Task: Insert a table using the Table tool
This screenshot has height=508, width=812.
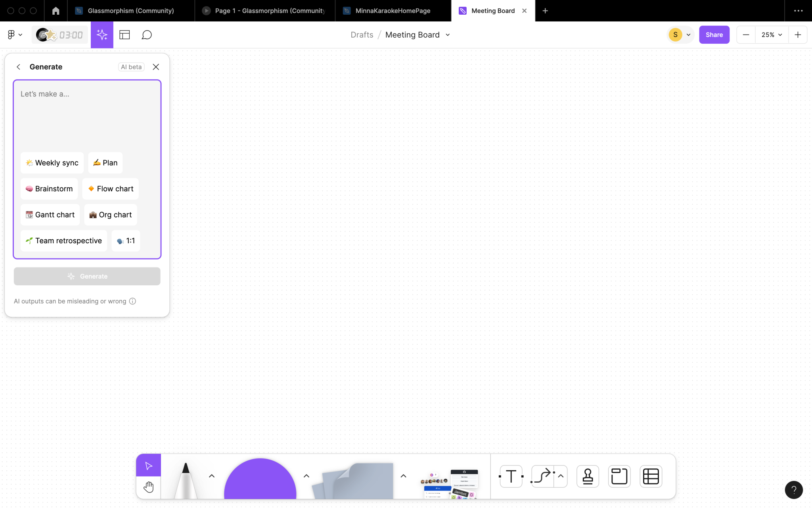Action: coord(651,476)
